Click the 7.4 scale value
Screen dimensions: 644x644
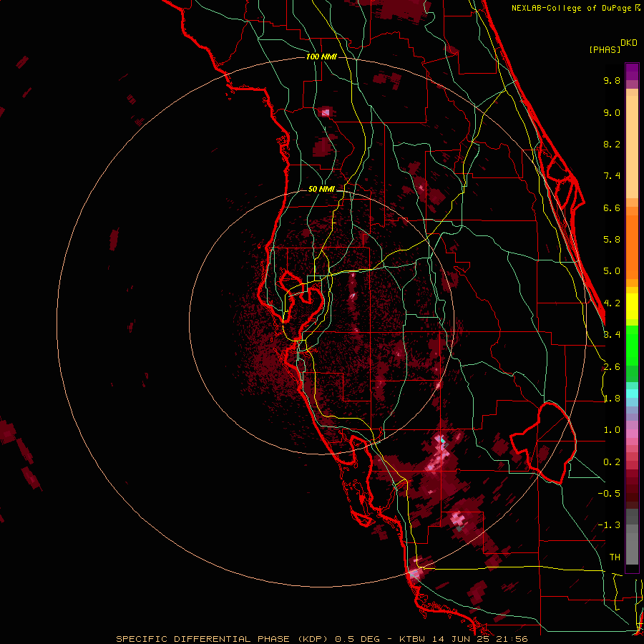(612, 176)
